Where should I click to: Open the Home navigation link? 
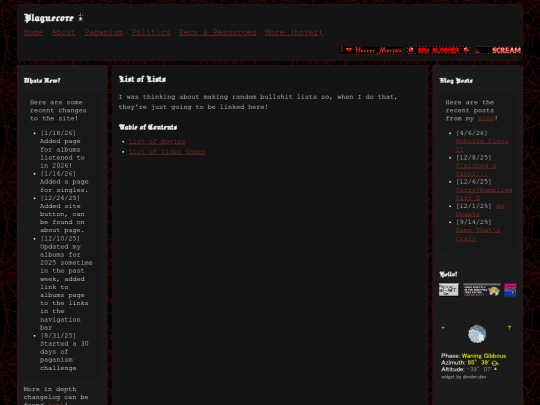point(33,32)
